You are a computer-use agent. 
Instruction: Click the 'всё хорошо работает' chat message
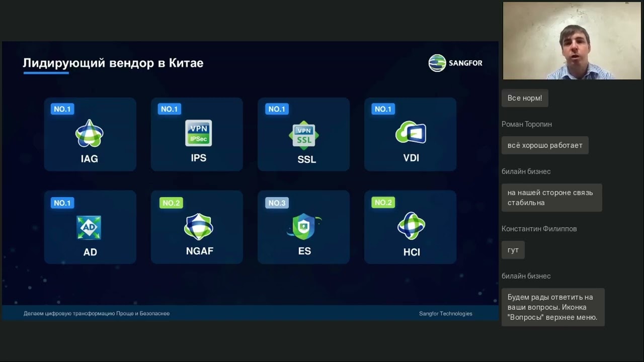545,145
